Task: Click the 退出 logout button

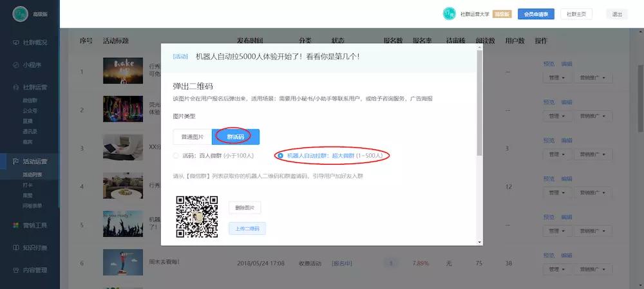Action: point(617,14)
